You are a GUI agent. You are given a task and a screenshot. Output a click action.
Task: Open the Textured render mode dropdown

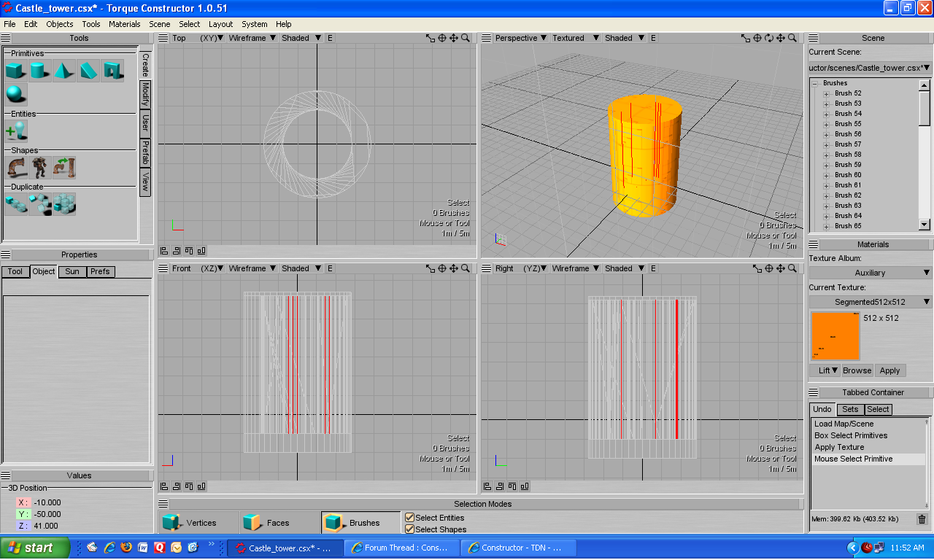[x=575, y=38]
